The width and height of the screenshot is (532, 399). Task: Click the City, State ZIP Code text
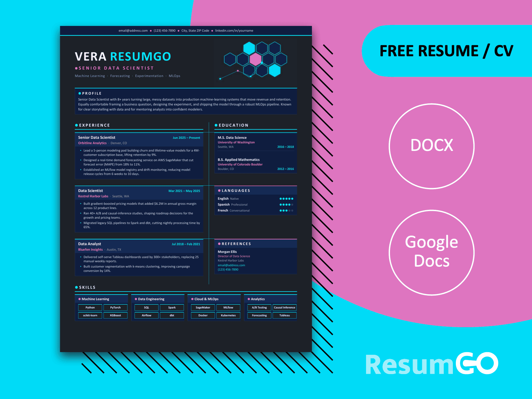pyautogui.click(x=195, y=31)
